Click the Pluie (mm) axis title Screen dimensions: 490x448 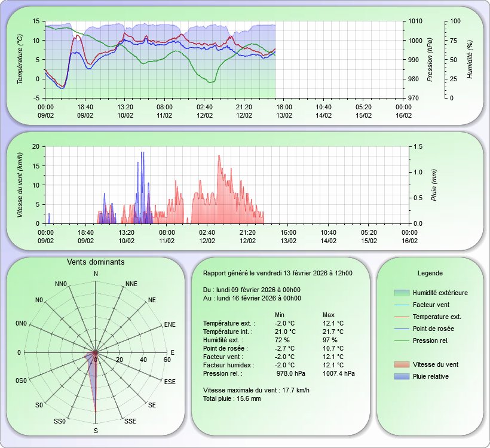point(434,185)
